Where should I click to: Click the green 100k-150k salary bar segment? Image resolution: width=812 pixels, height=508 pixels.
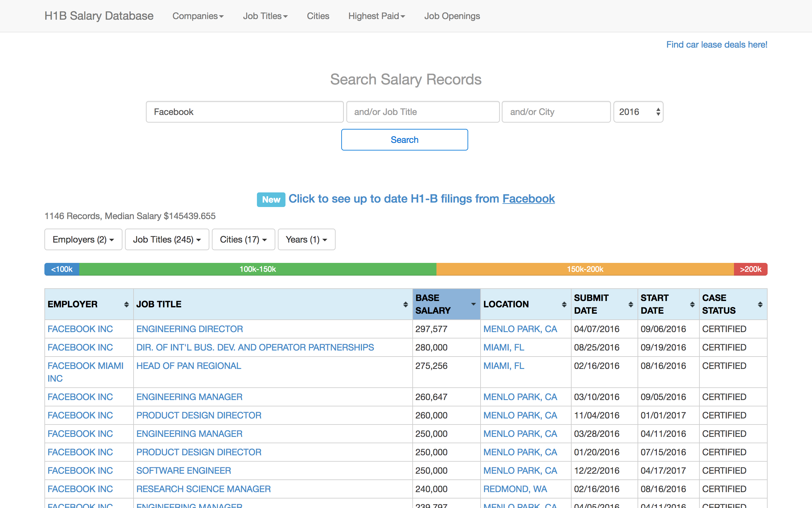tap(258, 269)
